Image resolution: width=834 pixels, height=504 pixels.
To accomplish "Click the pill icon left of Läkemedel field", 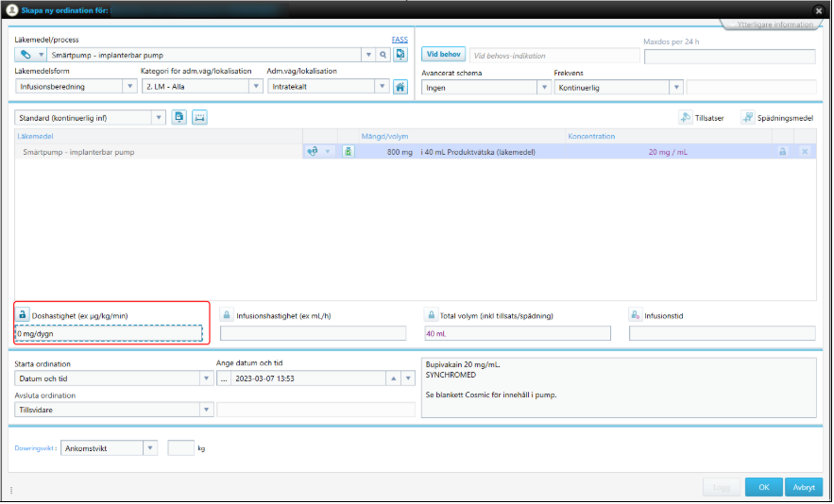I will point(26,56).
